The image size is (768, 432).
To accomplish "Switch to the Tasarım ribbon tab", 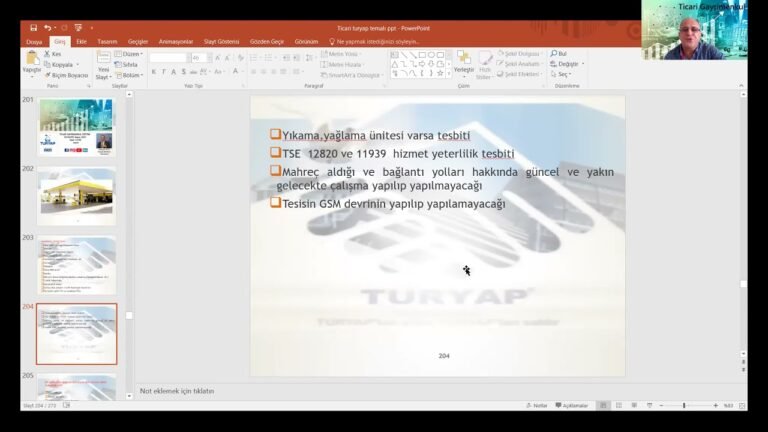I will coord(107,42).
